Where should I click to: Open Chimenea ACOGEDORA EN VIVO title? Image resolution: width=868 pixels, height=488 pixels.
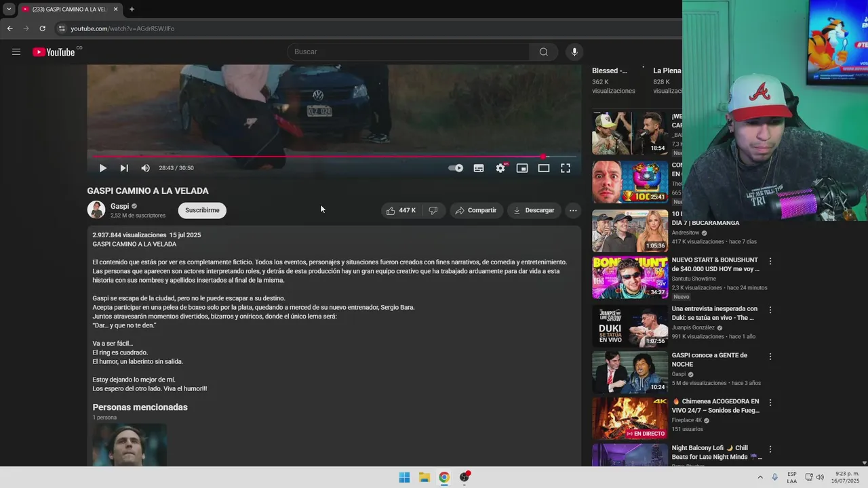click(x=715, y=406)
